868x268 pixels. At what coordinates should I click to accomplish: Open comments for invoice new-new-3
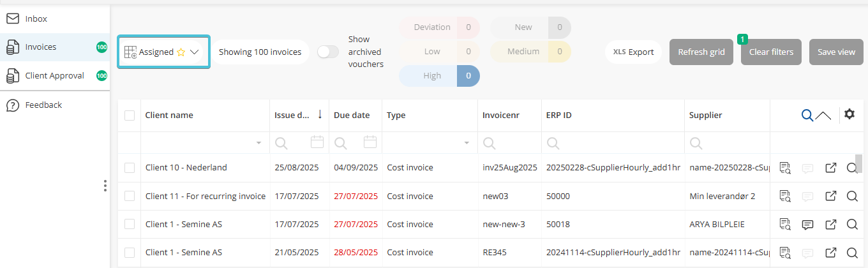[x=807, y=225]
